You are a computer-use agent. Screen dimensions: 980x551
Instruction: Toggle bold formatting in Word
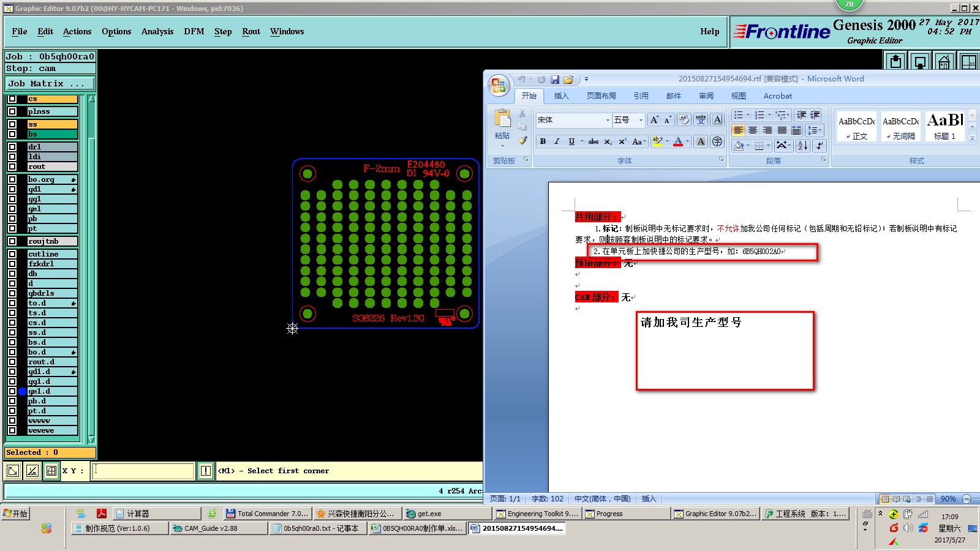(543, 141)
